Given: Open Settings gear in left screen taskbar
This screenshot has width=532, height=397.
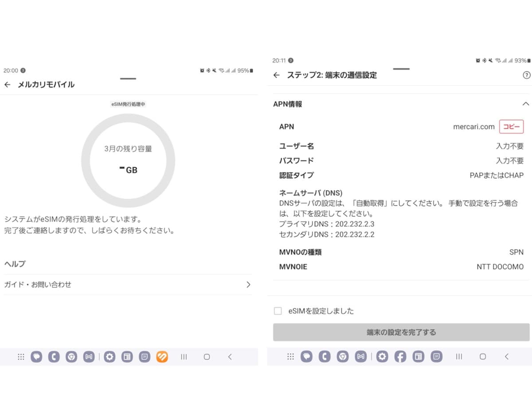Looking at the screenshot, I should pos(110,357).
